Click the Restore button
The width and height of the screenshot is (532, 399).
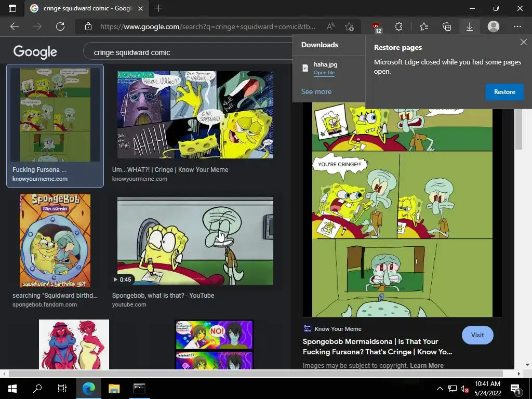(504, 92)
